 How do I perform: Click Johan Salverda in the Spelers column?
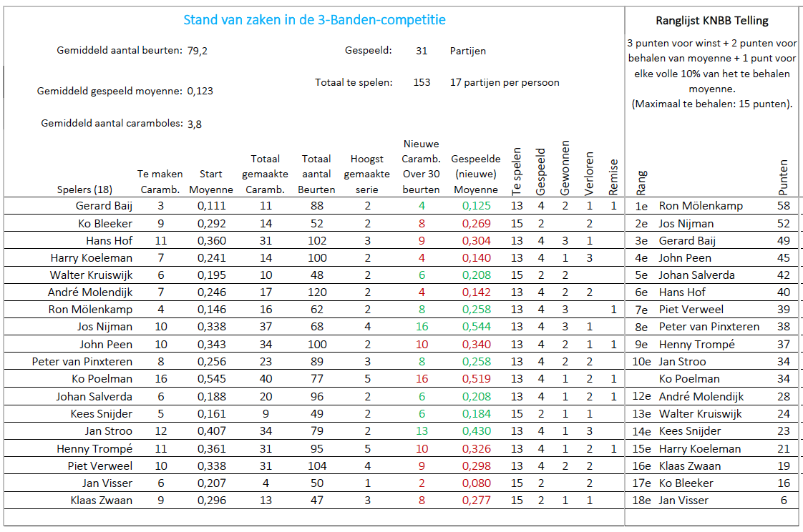coord(94,396)
